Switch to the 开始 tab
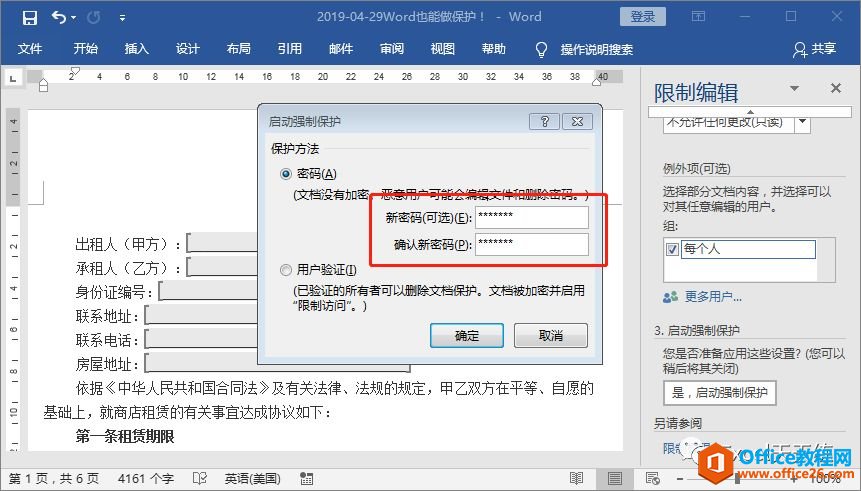The height and width of the screenshot is (491, 861). coord(86,49)
